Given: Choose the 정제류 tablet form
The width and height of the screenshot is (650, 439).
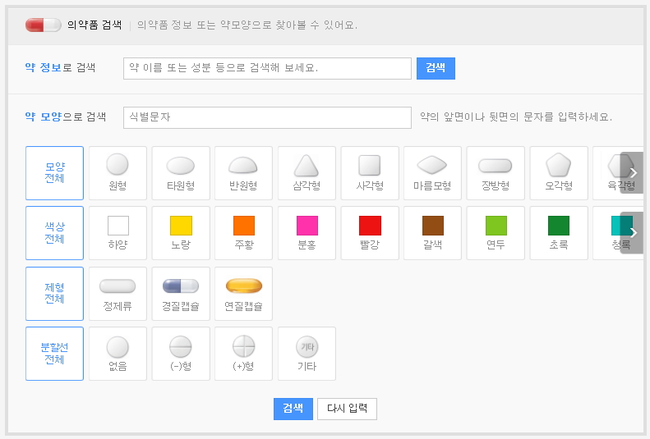Looking at the screenshot, I should click(x=118, y=293).
